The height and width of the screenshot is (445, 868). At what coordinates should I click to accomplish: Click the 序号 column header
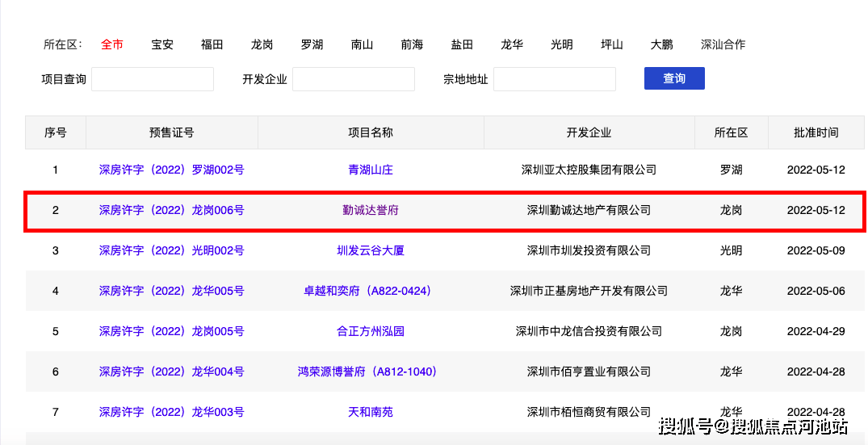coord(56,132)
